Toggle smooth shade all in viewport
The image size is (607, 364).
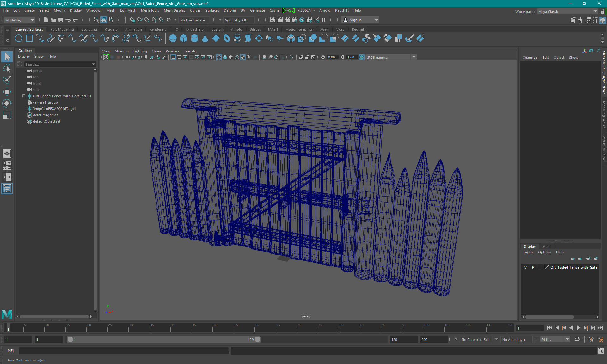click(225, 57)
